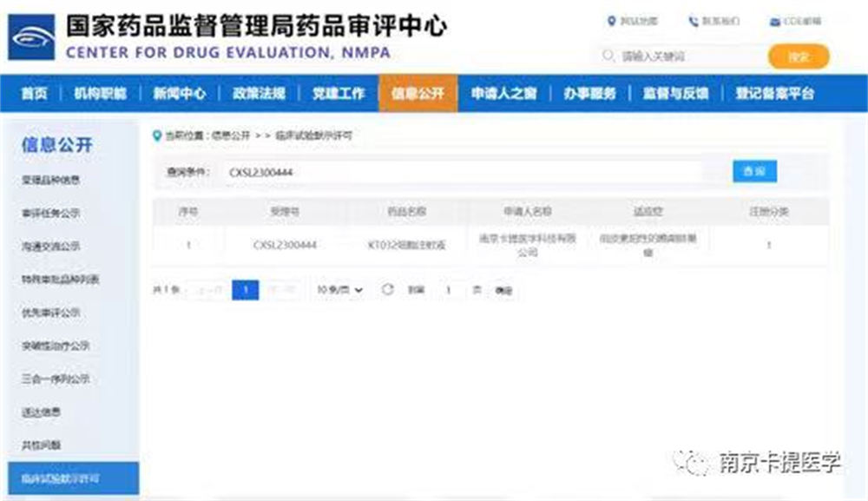Click the previous page 上一页 button
This screenshot has width=868, height=501.
tap(209, 289)
